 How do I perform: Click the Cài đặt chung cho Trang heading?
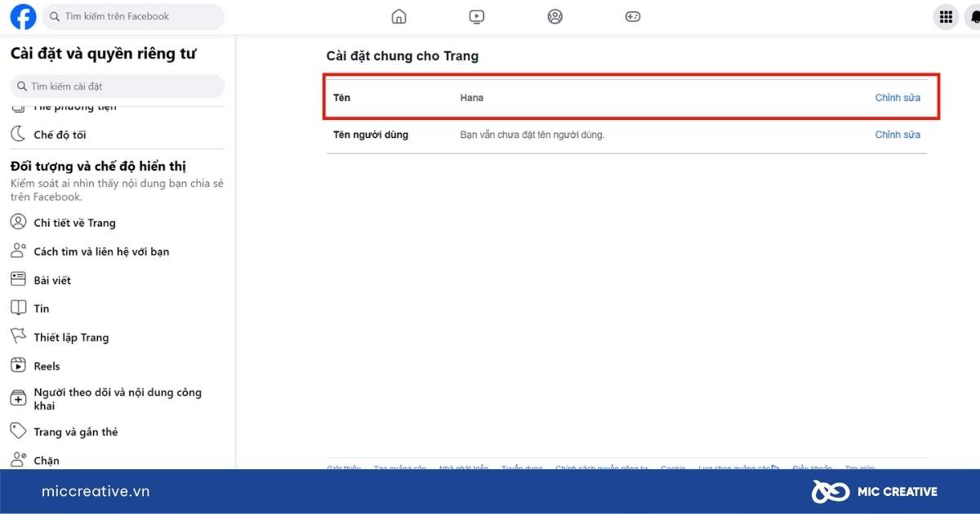[x=403, y=56]
